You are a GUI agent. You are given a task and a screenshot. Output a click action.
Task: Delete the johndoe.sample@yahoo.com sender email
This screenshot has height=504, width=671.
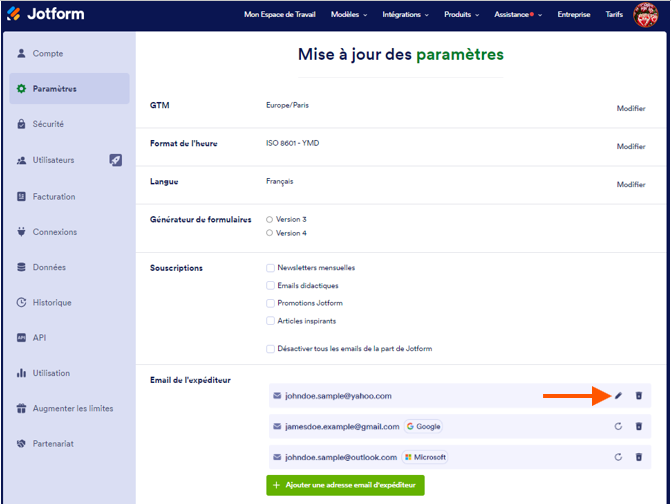638,396
